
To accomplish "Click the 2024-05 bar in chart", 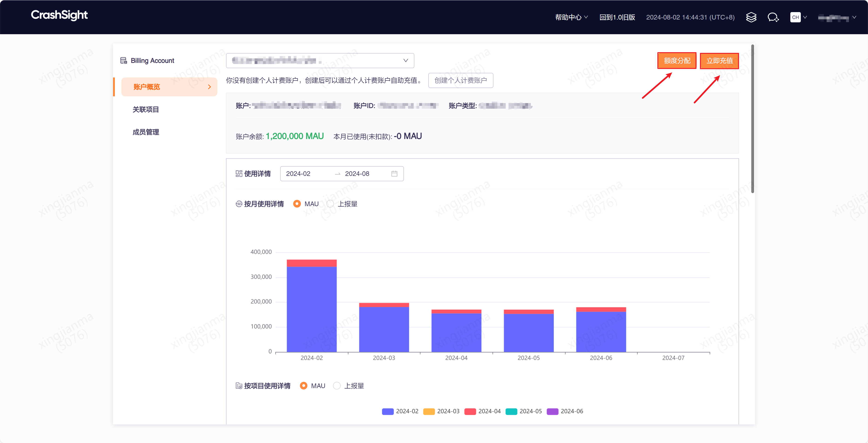I will (x=529, y=331).
